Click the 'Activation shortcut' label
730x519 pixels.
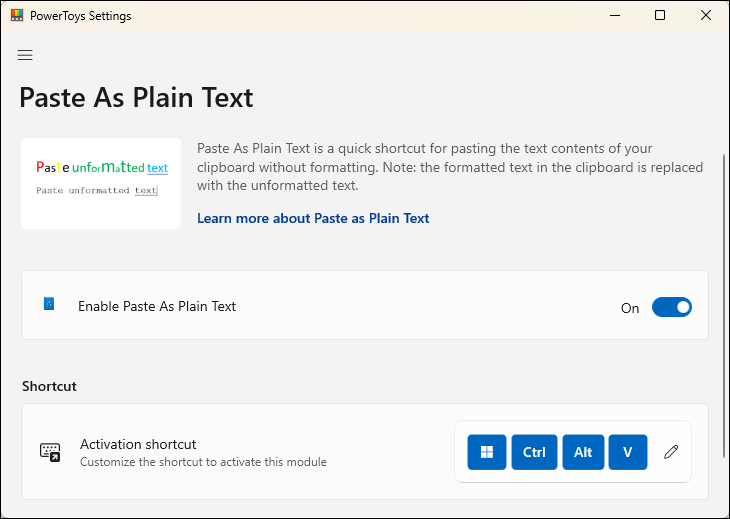pos(138,444)
